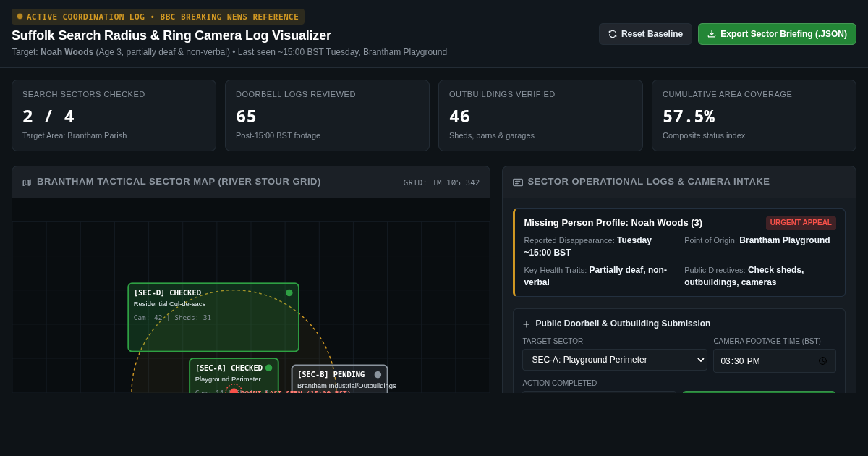Click the 'GRID: TM 105 342' label

(441, 182)
